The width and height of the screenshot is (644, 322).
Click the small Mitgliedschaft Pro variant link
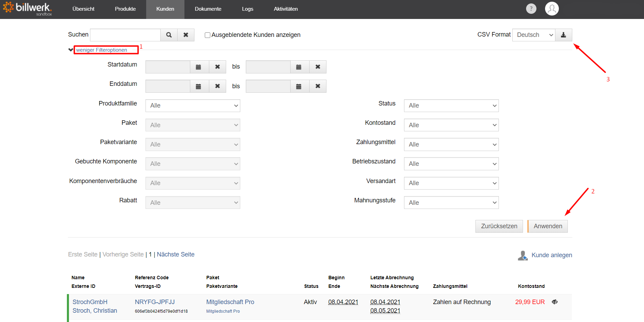tap(223, 311)
